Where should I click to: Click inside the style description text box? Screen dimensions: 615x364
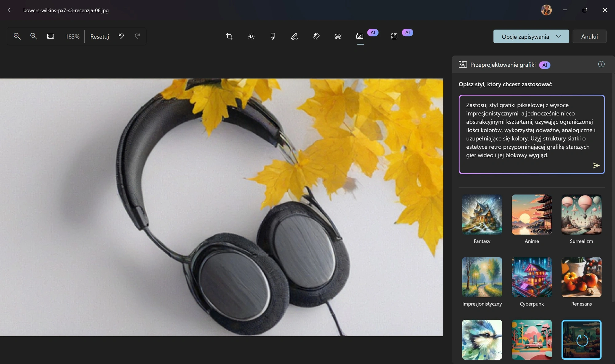[x=532, y=134]
